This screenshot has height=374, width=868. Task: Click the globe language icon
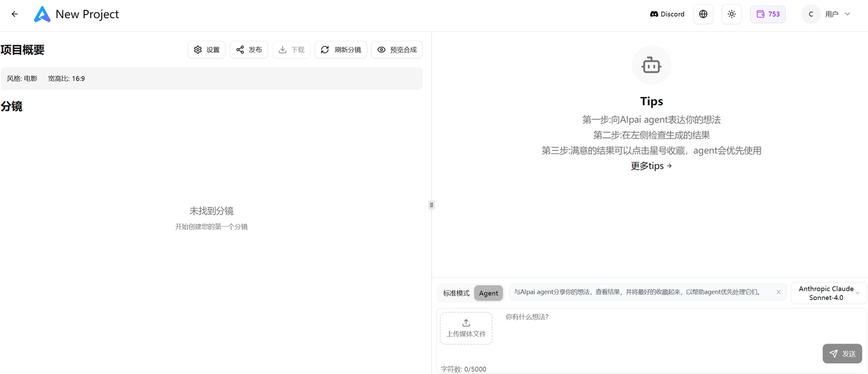(703, 14)
